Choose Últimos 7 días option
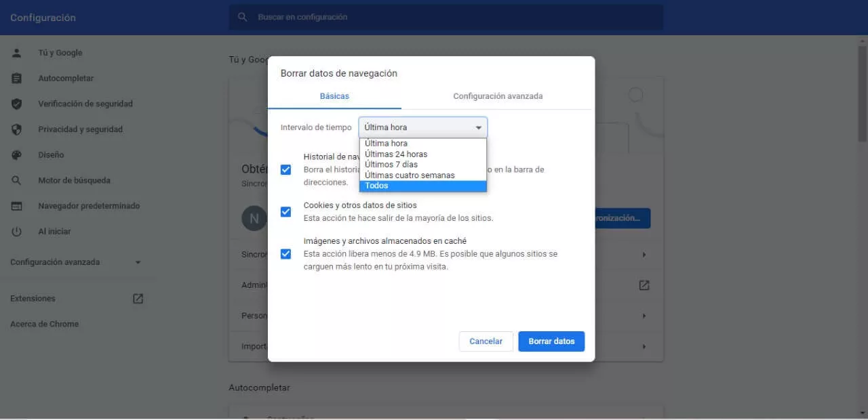Screen dimensions: 868x420 (x=423, y=165)
